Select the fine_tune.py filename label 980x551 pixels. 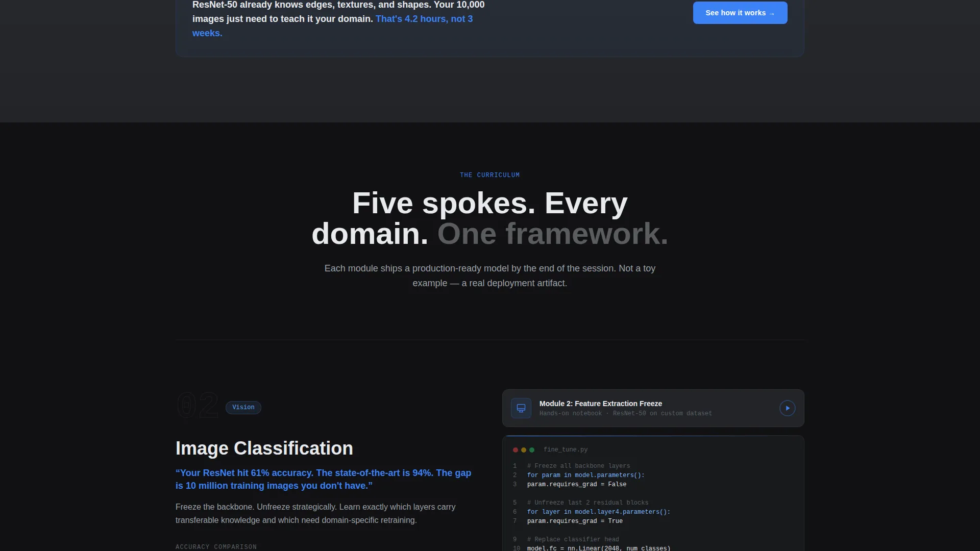566,449
